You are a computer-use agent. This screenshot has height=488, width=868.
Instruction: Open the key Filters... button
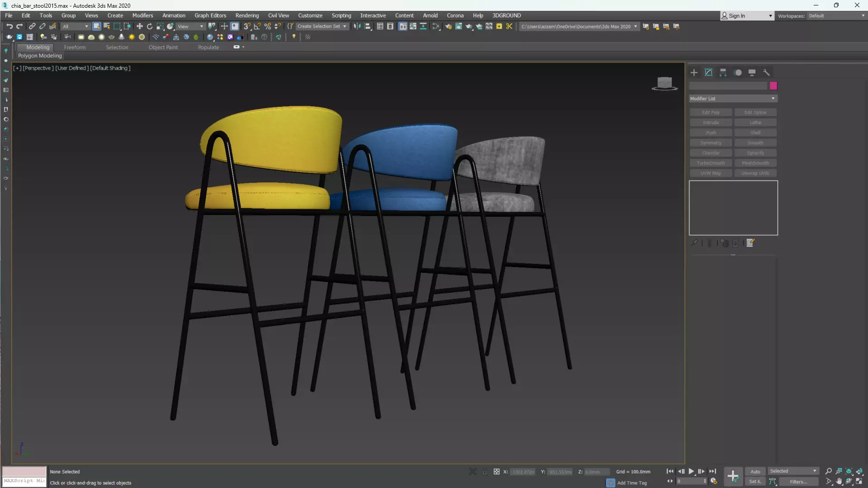(798, 482)
